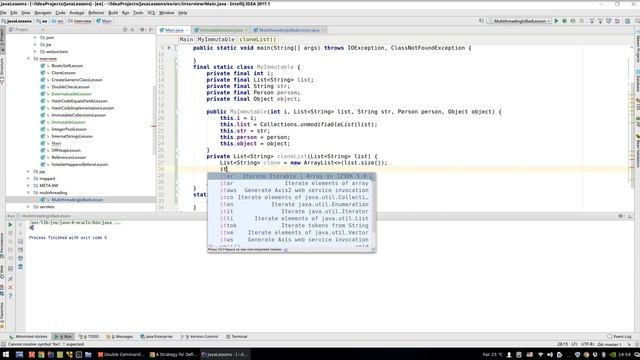Open Project panel settings gear icon

[x=142, y=30]
